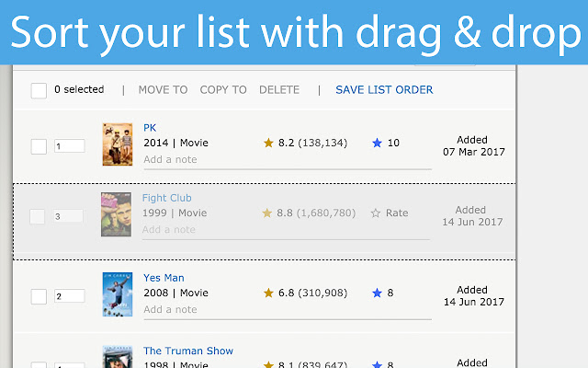Click COPY TO in the list toolbar
This screenshot has height=368, width=588.
tap(223, 90)
